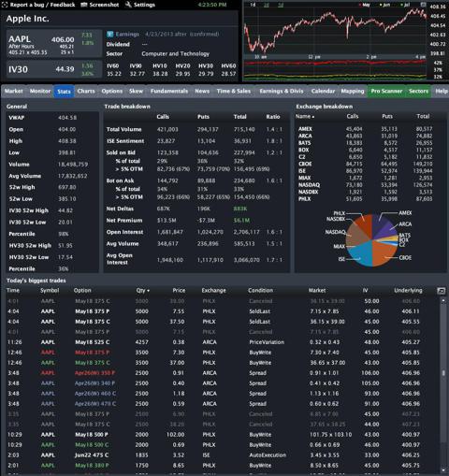Sort biggest trades by Underlying column
The height and width of the screenshot is (476, 449).
coord(408,291)
